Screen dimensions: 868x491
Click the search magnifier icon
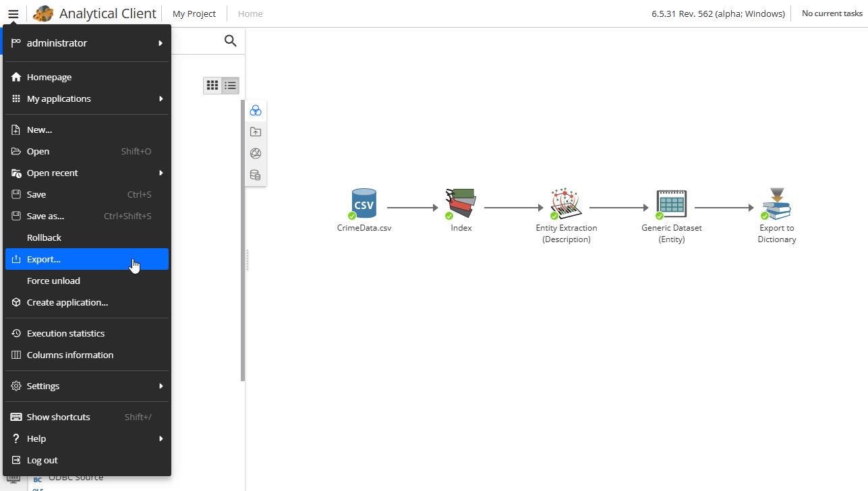click(x=230, y=41)
